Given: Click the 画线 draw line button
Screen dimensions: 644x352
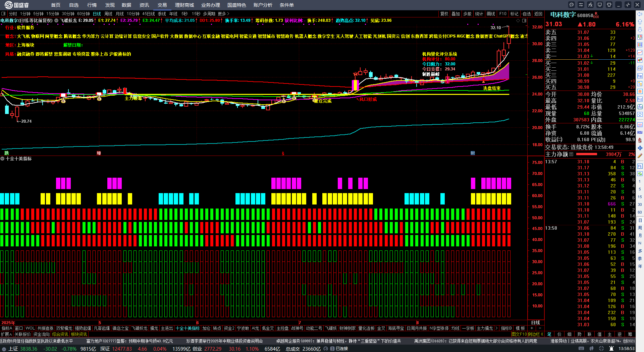Looking at the screenshot, I should (491, 14).
